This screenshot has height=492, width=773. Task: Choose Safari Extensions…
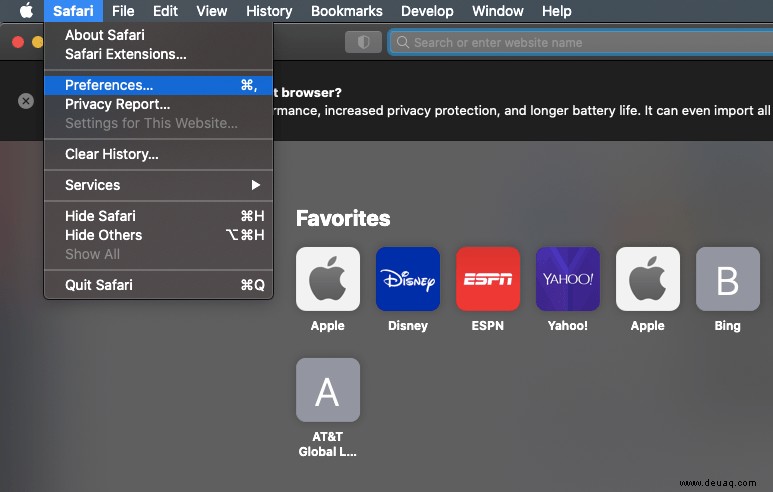pyautogui.click(x=158, y=54)
